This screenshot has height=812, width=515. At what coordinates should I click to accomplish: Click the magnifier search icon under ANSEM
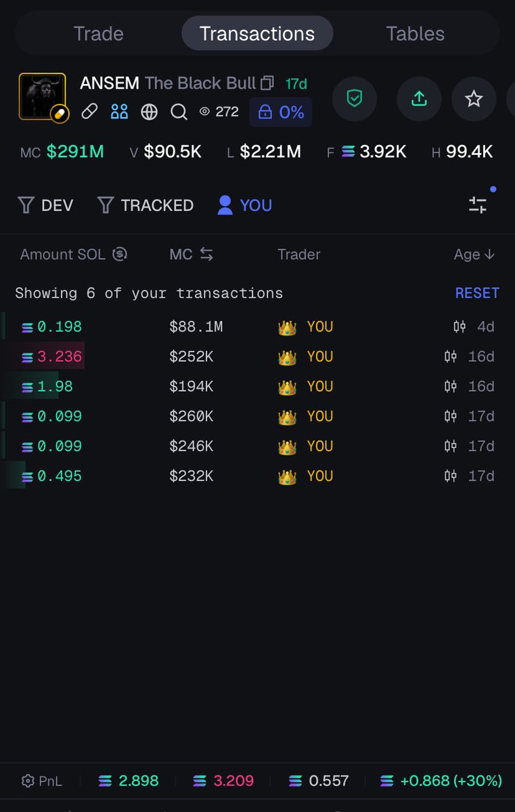[179, 112]
